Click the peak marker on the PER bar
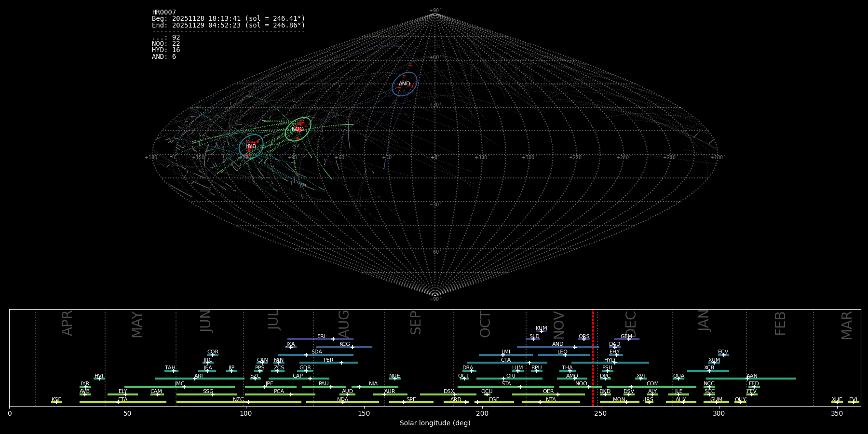The width and height of the screenshot is (868, 434). pyautogui.click(x=341, y=363)
